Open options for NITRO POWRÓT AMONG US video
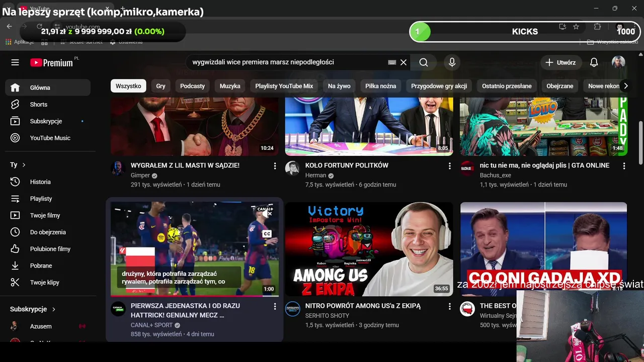 tap(449, 306)
